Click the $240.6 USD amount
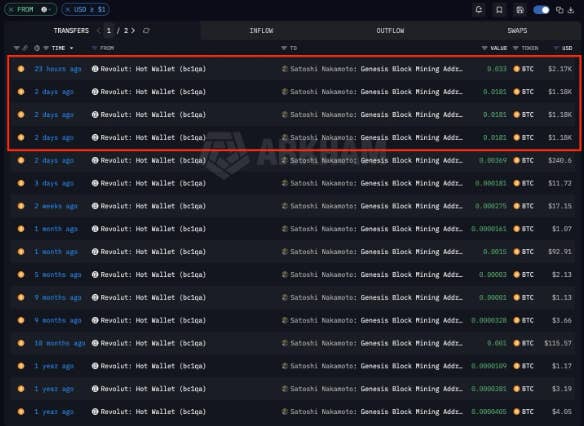Viewport: 584px width, 426px height. 560,160
